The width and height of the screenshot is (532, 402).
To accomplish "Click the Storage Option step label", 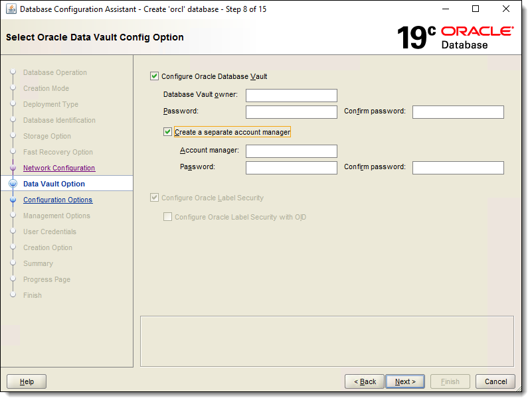I will pos(46,136).
